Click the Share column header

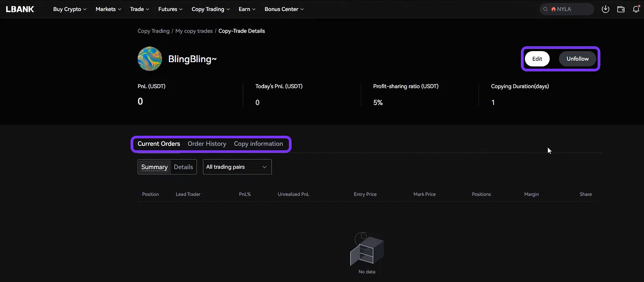586,194
